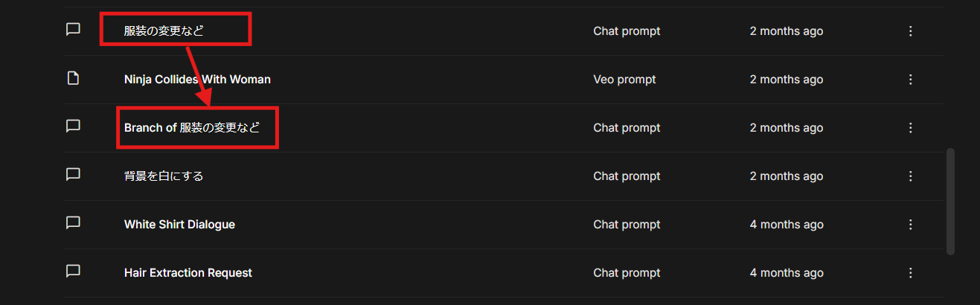
Task: Open the 背景を白にする prompt
Action: 164,176
